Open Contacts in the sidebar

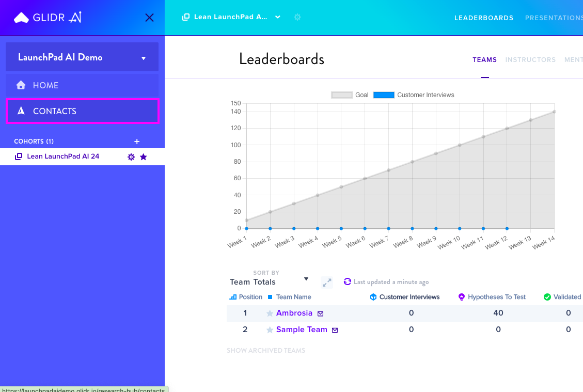click(83, 111)
